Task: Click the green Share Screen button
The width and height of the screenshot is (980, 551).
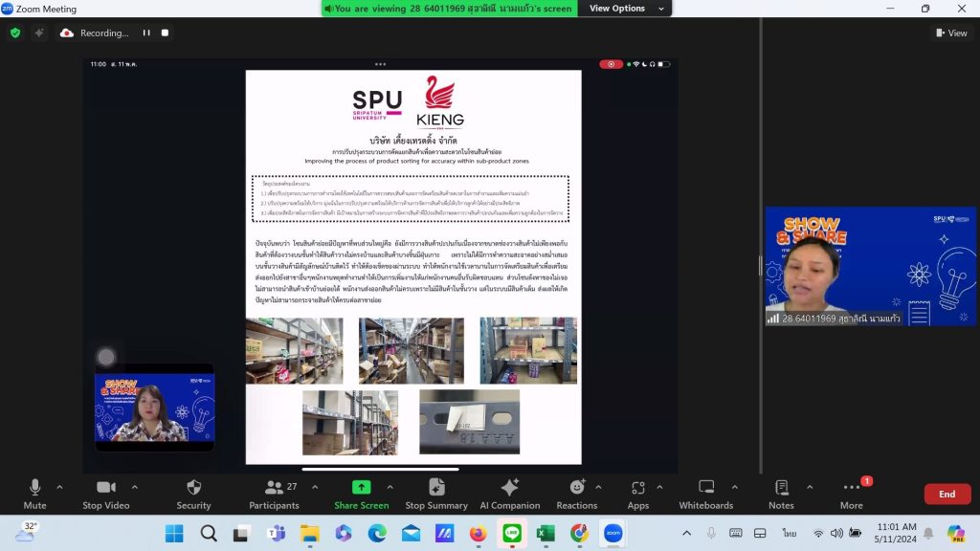Action: click(x=361, y=495)
